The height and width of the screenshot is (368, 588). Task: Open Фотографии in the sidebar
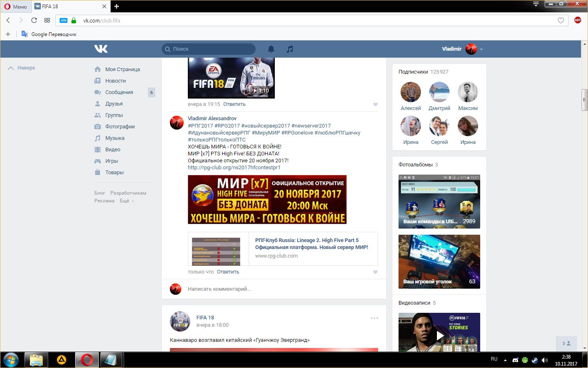pos(120,127)
